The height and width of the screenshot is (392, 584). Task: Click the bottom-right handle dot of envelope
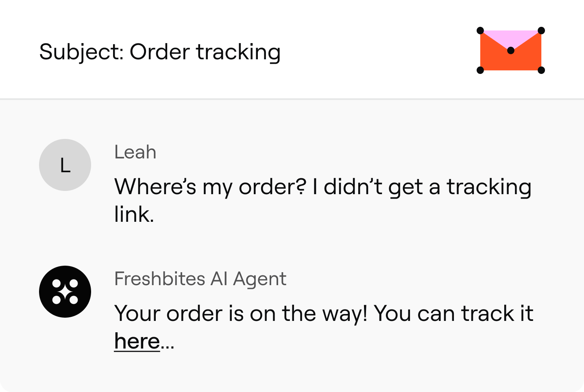pyautogui.click(x=541, y=70)
